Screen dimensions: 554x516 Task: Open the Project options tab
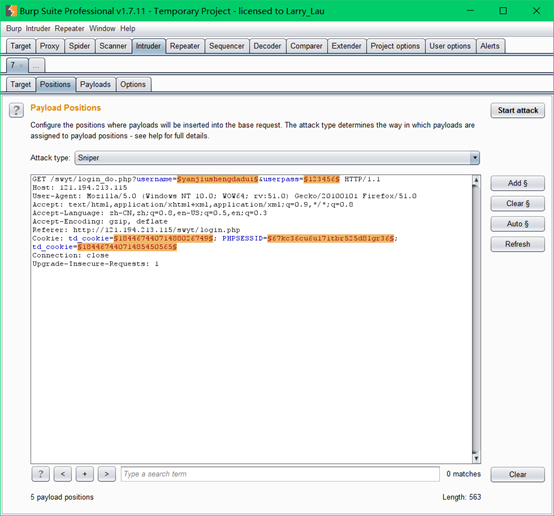point(395,46)
